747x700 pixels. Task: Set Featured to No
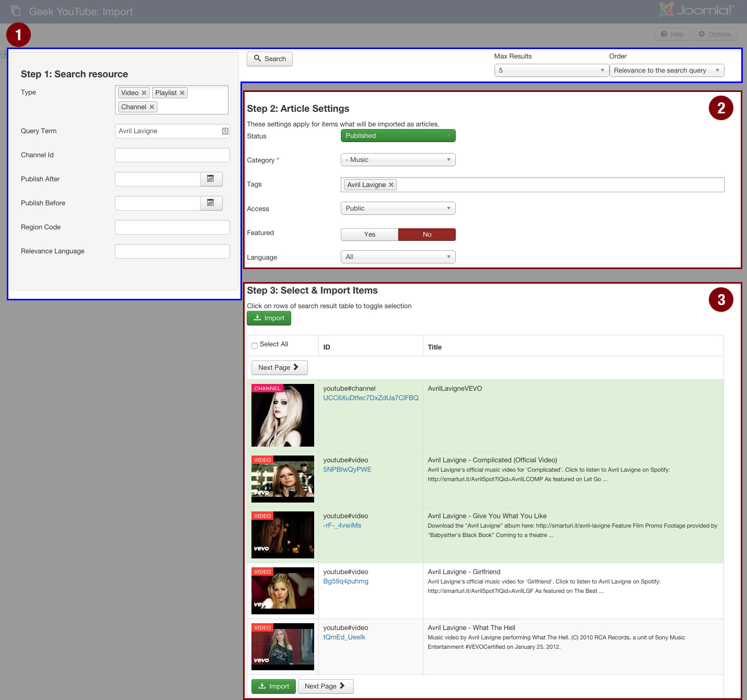click(427, 235)
